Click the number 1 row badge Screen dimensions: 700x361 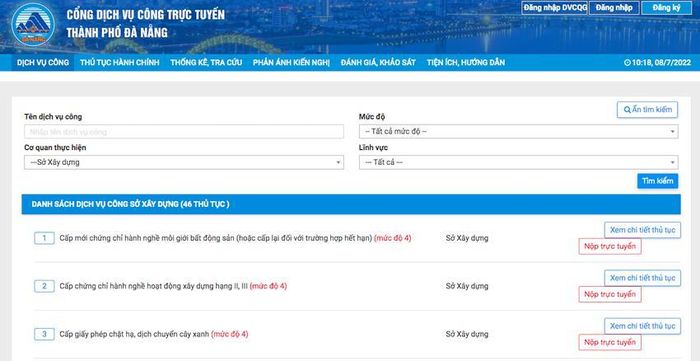point(44,238)
